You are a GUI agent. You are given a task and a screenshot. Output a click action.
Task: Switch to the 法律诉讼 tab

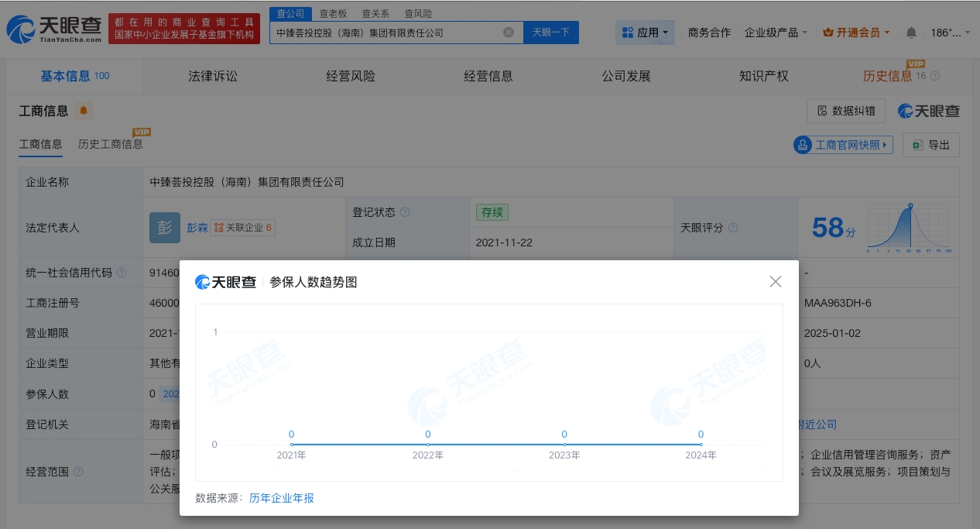point(213,76)
